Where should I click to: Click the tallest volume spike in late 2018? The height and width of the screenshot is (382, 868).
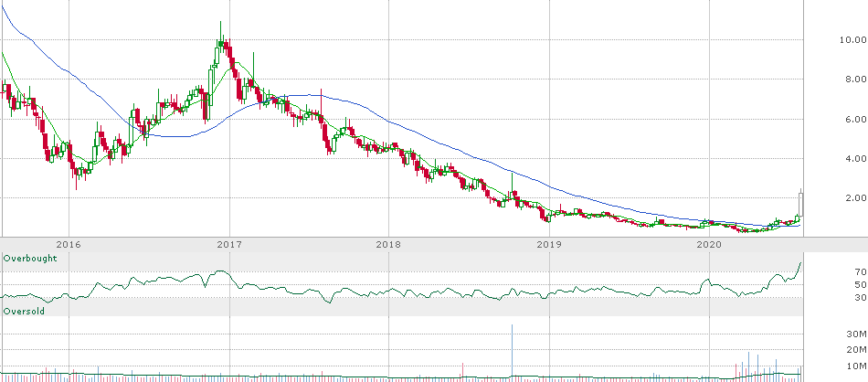[x=512, y=352]
